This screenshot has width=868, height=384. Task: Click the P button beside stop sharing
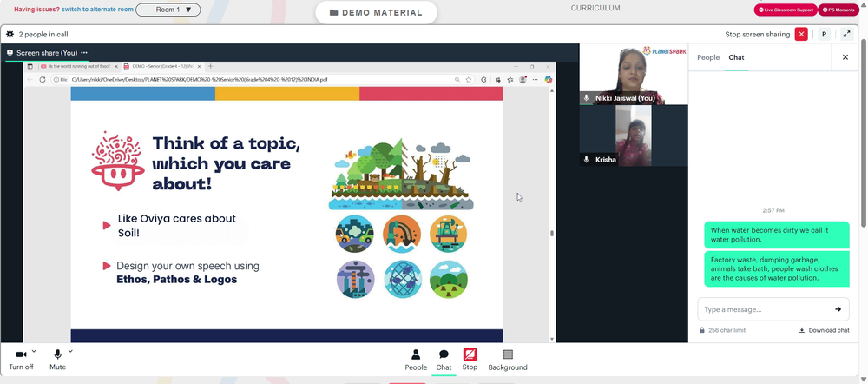[824, 35]
